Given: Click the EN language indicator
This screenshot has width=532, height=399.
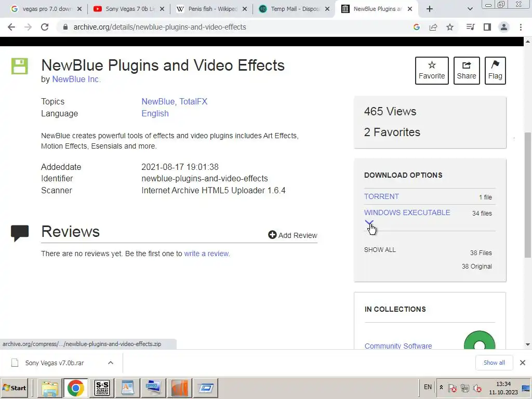Looking at the screenshot, I should click(428, 387).
